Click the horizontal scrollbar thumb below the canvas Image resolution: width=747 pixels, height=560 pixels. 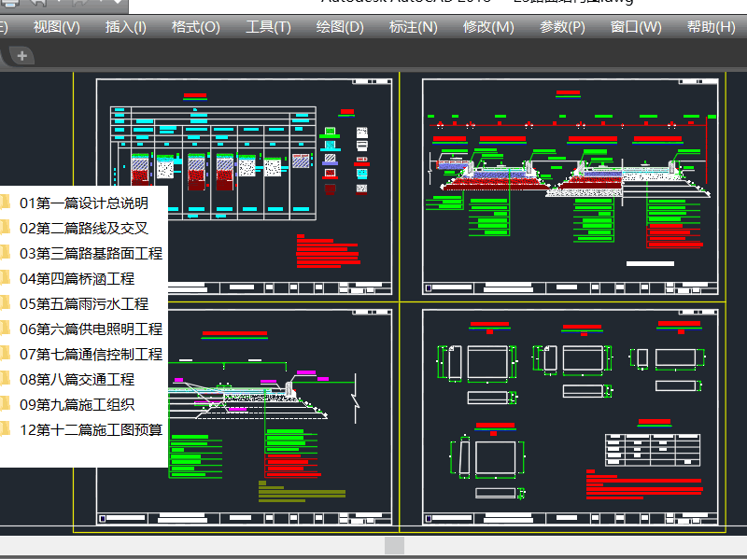click(x=394, y=546)
